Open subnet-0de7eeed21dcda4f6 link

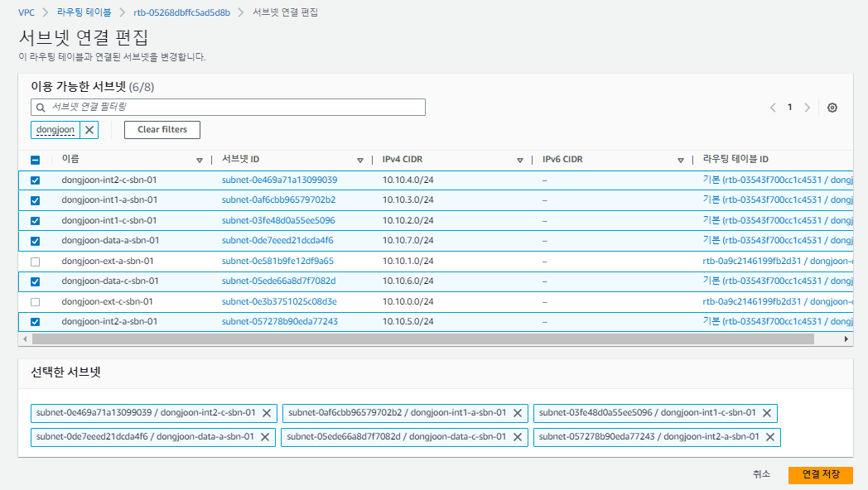277,240
